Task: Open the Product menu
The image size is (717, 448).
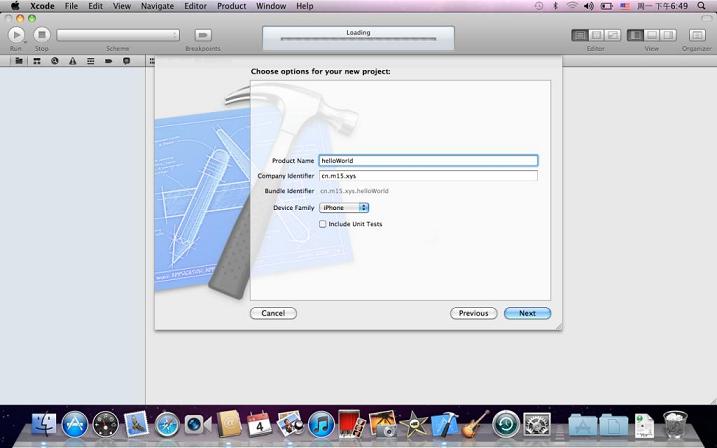Action: tap(231, 6)
